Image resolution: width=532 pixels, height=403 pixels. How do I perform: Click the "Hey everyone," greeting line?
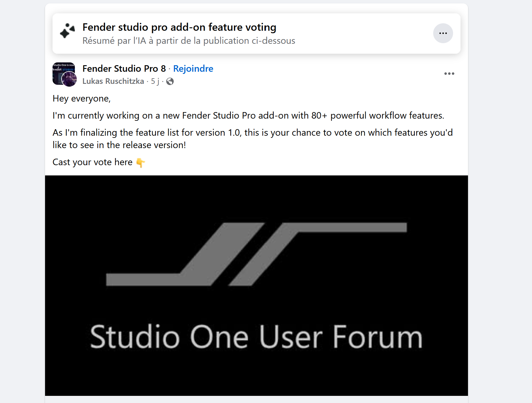tap(81, 99)
